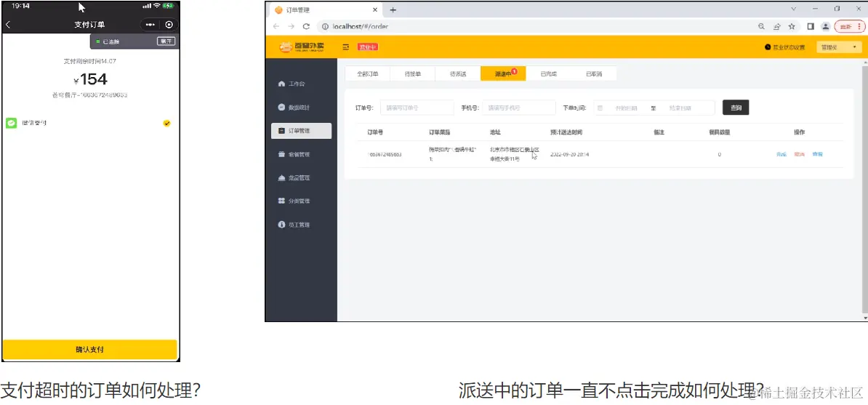Tap the circular close icon in the mini program capsule
Image resolution: width=868 pixels, height=405 pixels.
169,25
